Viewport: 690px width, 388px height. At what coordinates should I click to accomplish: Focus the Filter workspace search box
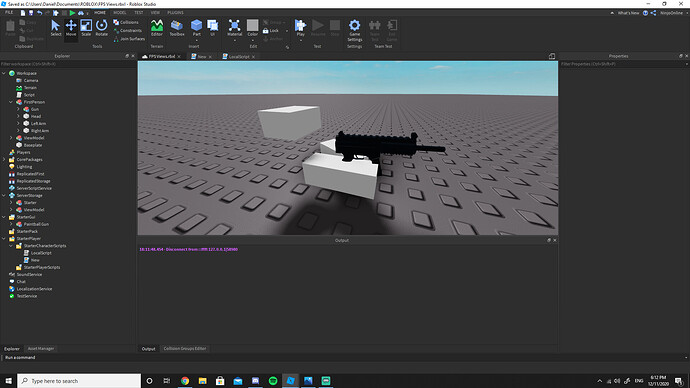[68, 64]
